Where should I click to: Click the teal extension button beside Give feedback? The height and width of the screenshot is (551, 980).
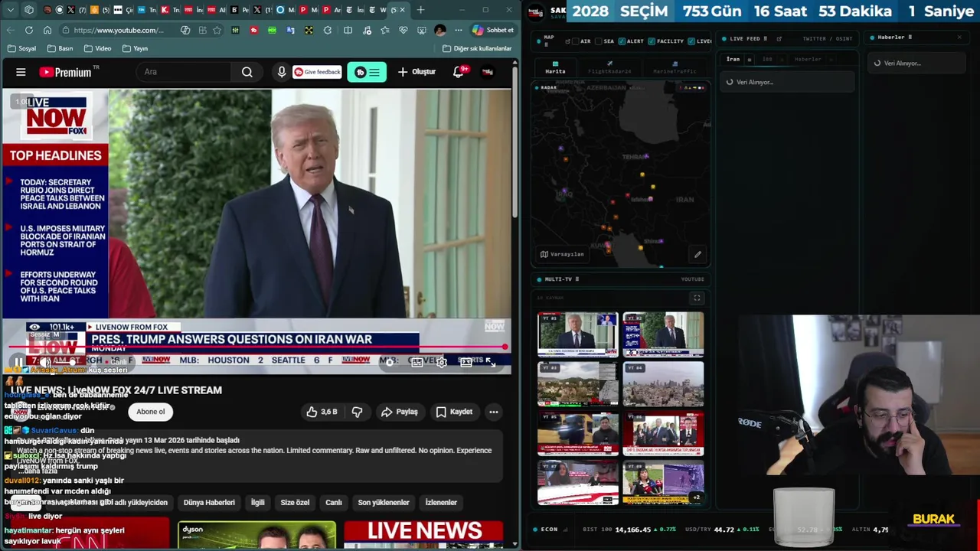coord(367,72)
